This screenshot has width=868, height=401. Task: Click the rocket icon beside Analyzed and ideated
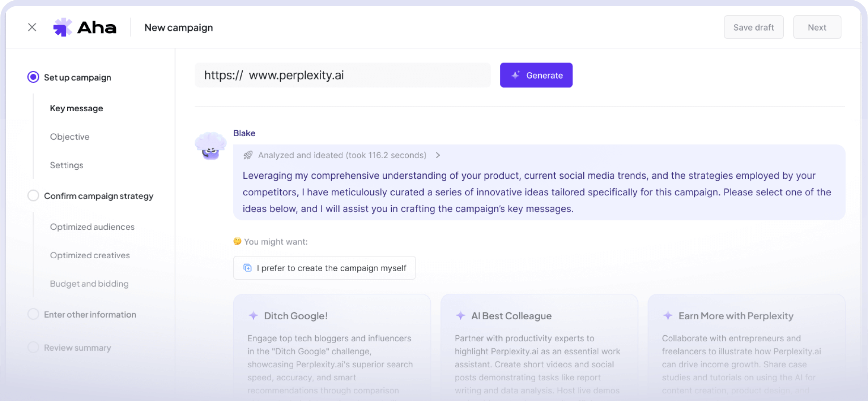(x=248, y=155)
